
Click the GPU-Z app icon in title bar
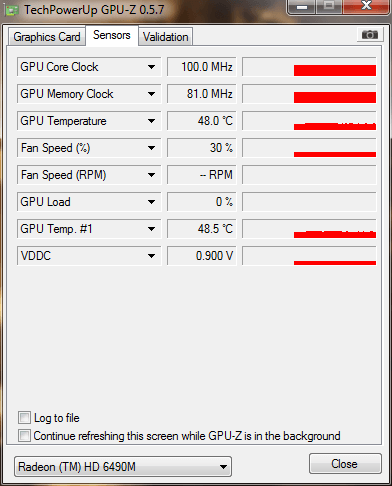click(12, 10)
